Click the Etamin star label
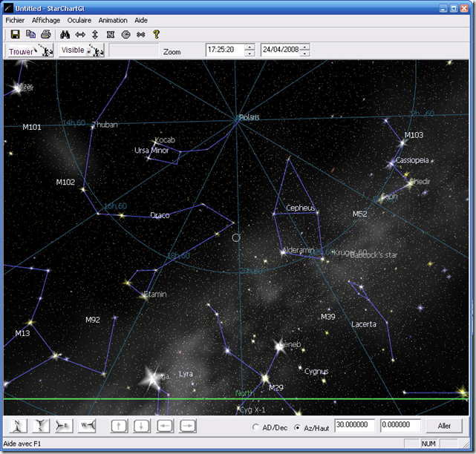 point(155,295)
